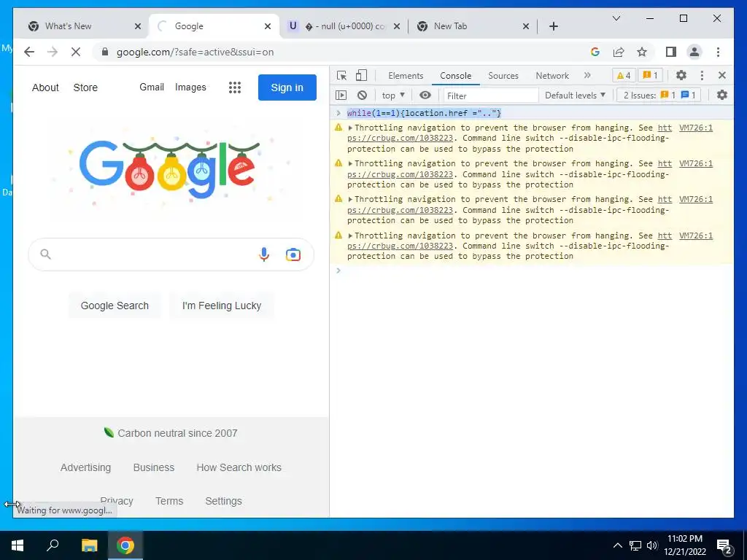Screen dimensions: 747x560
Task: Open the Google apps grid
Action: pyautogui.click(x=234, y=87)
